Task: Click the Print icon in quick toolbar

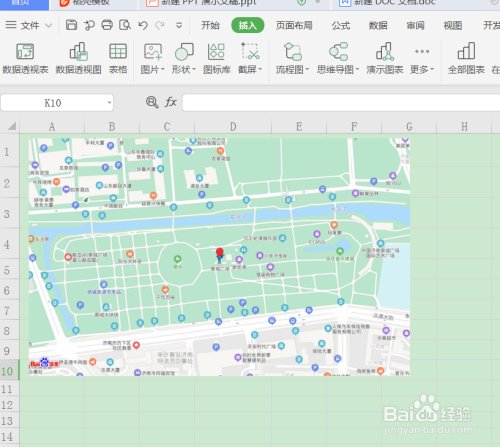Action: click(107, 25)
